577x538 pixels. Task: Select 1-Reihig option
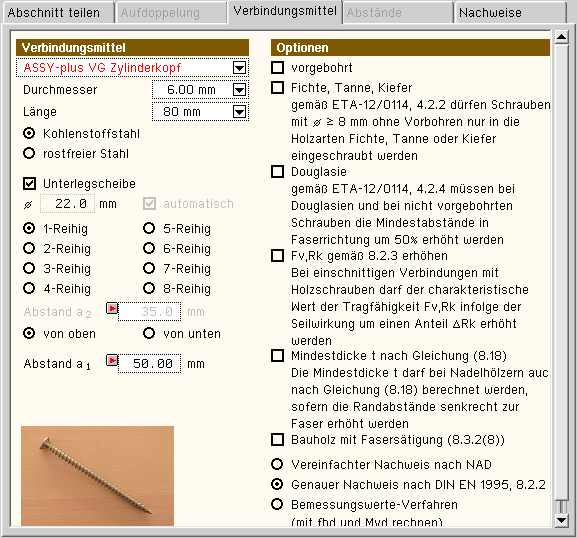click(29, 229)
